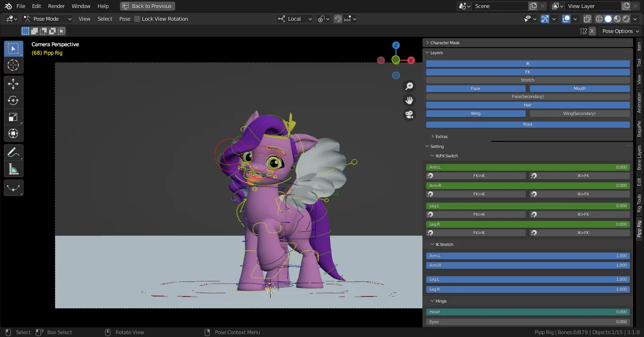Open the Pose menu
The height and width of the screenshot is (337, 644).
coord(124,18)
